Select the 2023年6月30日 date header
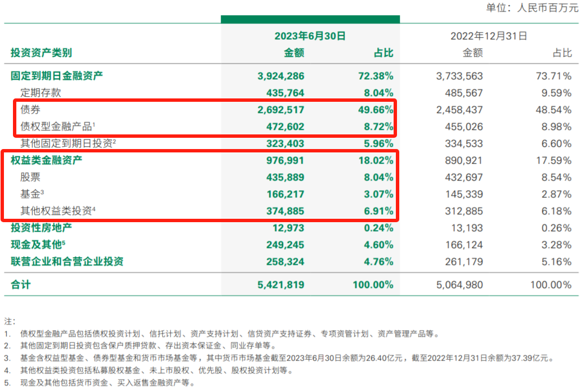Image resolution: width=580 pixels, height=392 pixels. point(310,36)
